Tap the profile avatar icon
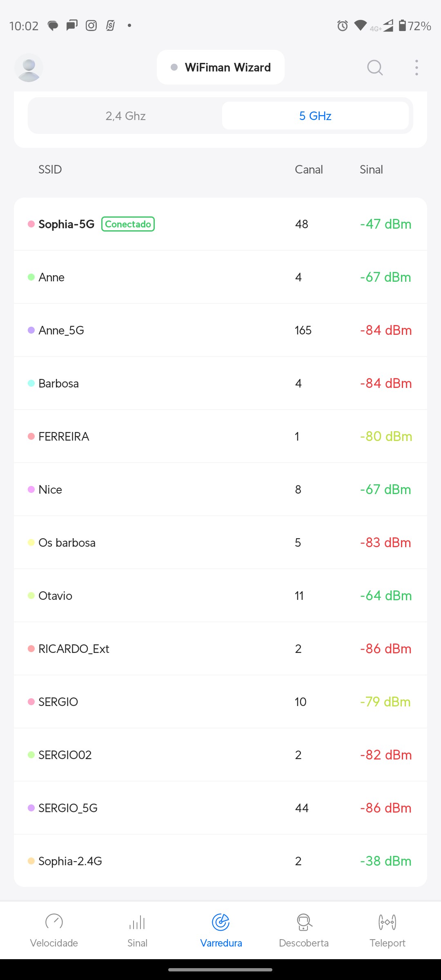441x980 pixels. click(29, 68)
